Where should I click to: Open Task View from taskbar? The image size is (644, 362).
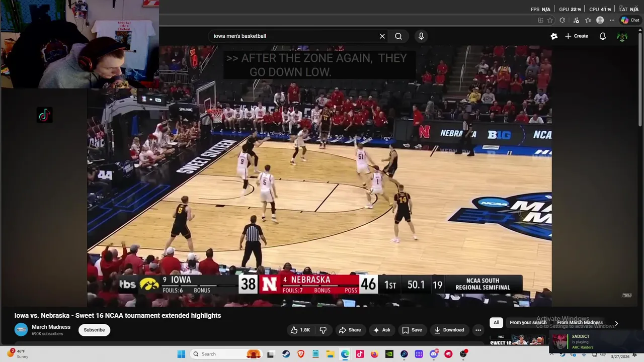[x=270, y=354]
